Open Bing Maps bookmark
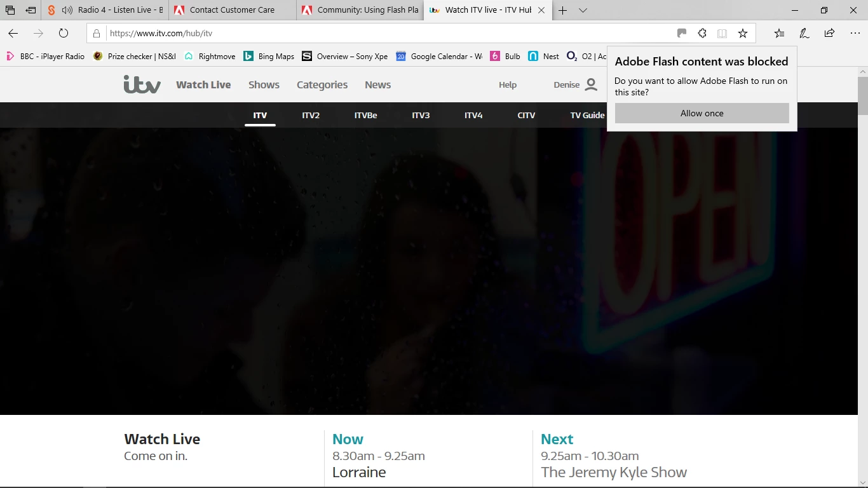The width and height of the screenshot is (868, 488). (269, 57)
